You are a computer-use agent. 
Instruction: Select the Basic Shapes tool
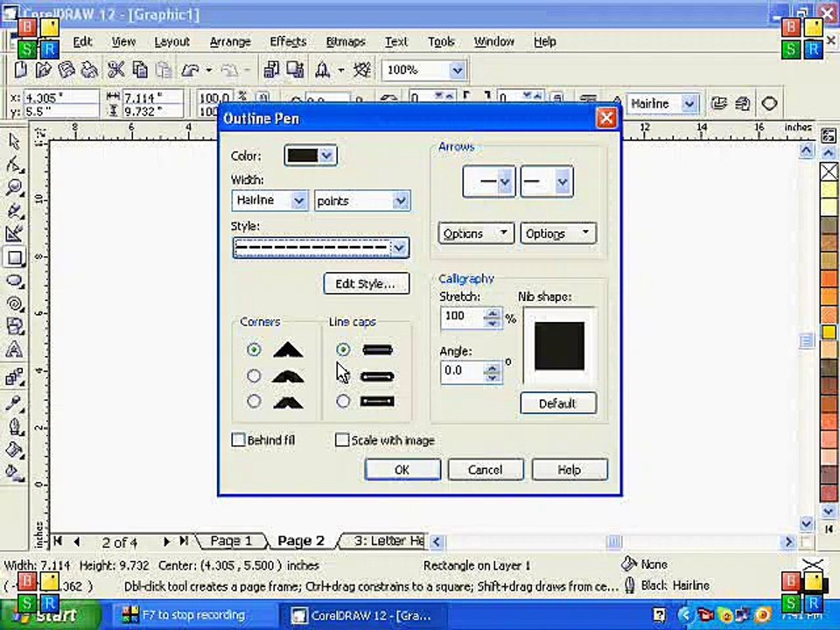(x=15, y=326)
